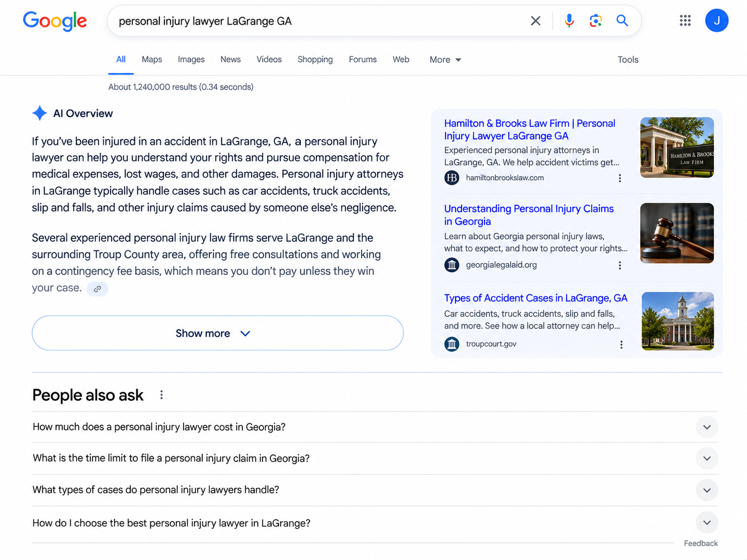
Task: Switch to the Videos tab
Action: pos(269,59)
